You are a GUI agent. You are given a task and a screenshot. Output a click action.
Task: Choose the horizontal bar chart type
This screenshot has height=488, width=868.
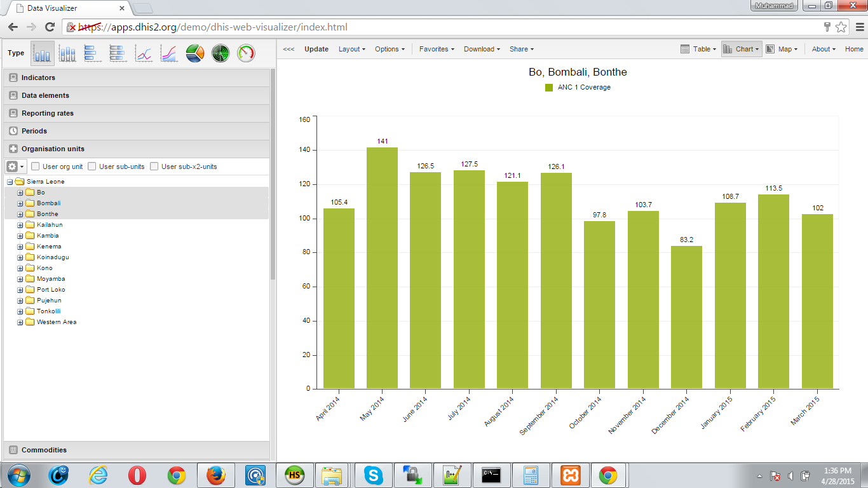click(x=93, y=54)
